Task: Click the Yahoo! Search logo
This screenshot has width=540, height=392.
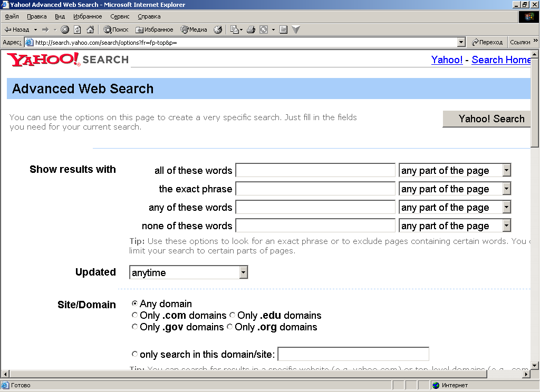Action: 68,60
